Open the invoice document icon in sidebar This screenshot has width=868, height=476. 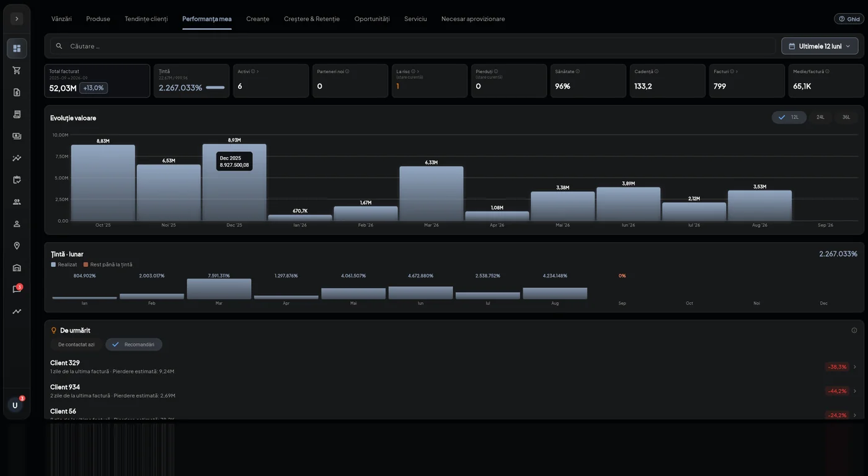(x=17, y=92)
